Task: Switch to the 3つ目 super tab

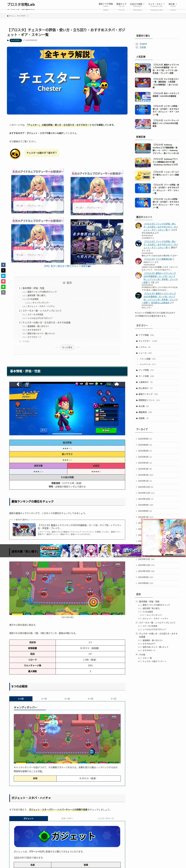Action: coord(67,698)
